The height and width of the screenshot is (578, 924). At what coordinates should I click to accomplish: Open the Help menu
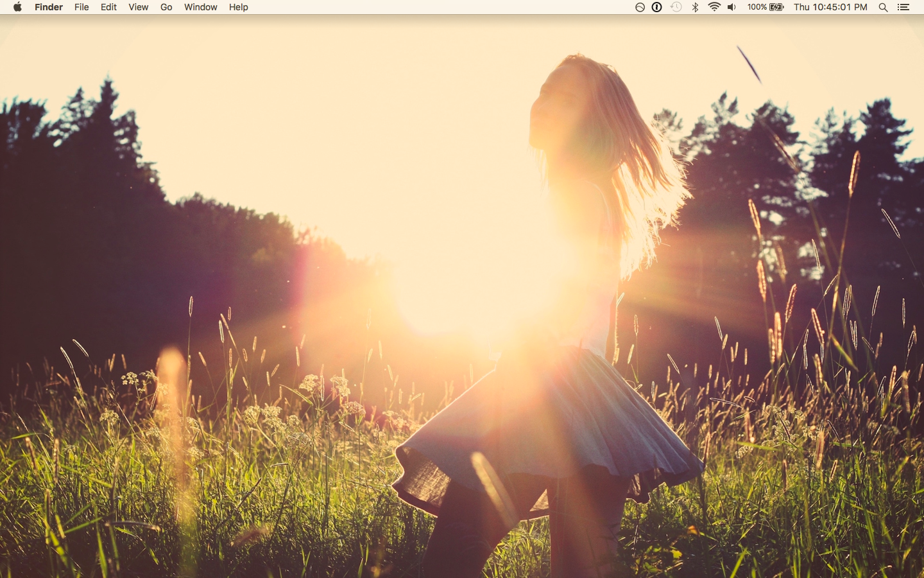[x=238, y=7]
